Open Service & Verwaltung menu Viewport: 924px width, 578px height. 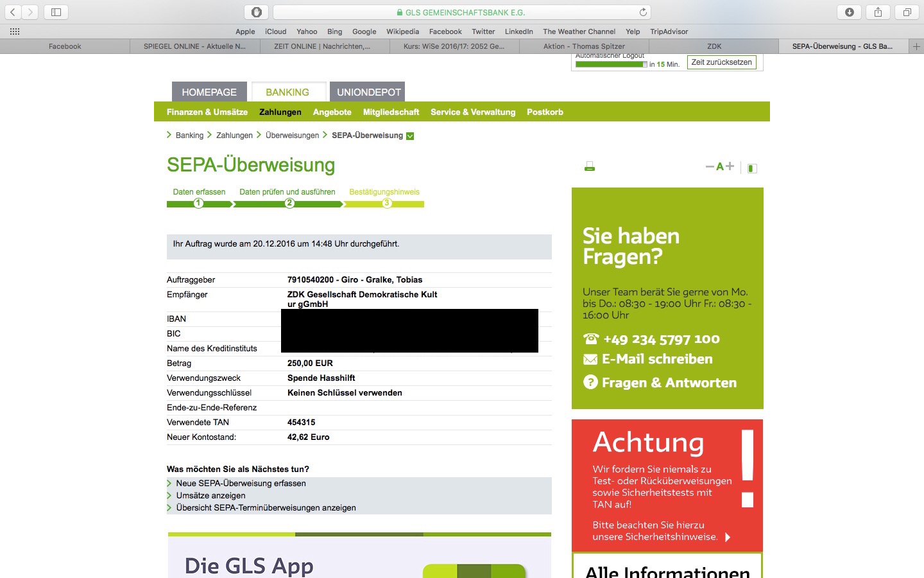(x=473, y=112)
